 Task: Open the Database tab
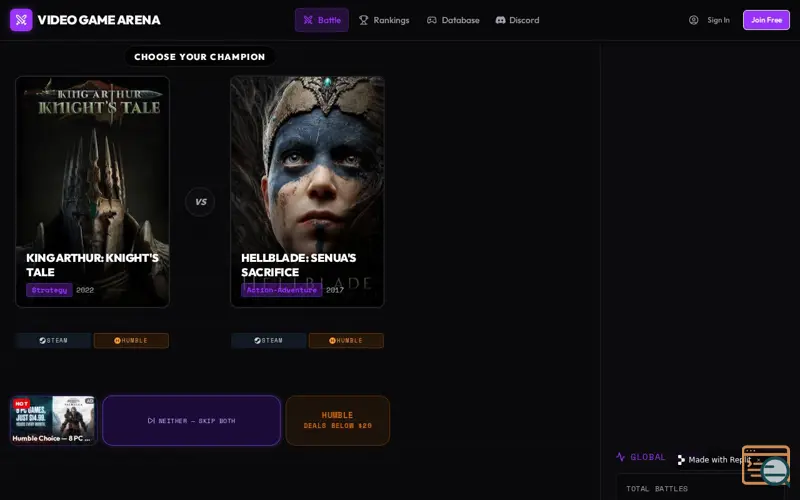click(453, 20)
